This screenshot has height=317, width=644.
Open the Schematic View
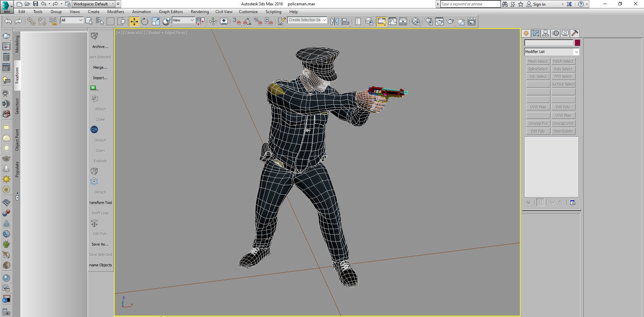click(x=403, y=21)
